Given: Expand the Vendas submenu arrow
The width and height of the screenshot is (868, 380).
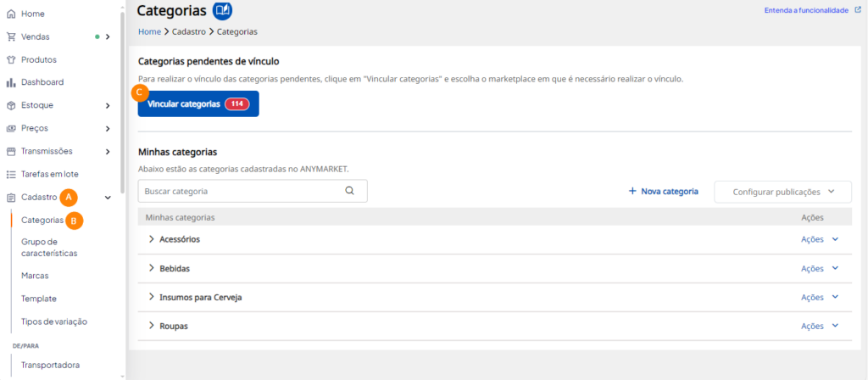Looking at the screenshot, I should click(108, 37).
